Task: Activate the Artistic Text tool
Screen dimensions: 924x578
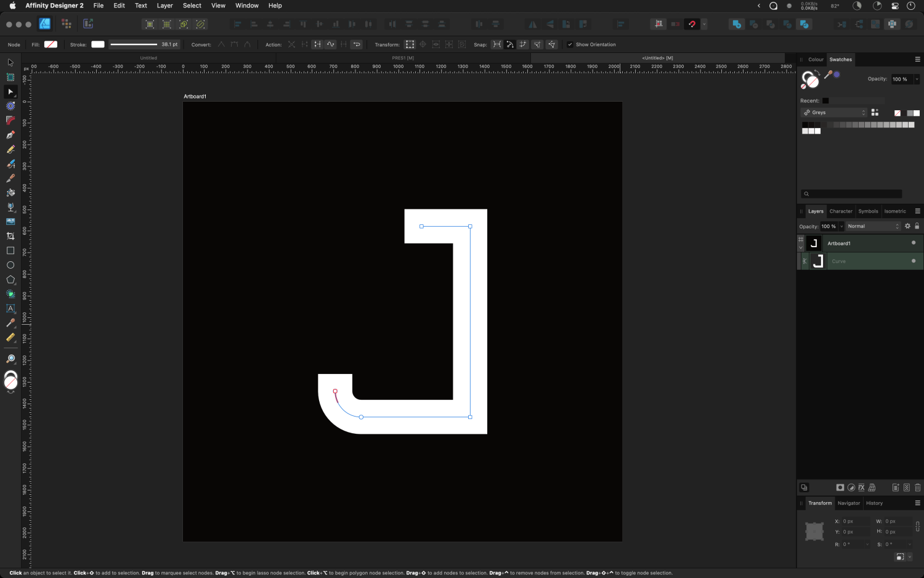Action: pos(10,308)
